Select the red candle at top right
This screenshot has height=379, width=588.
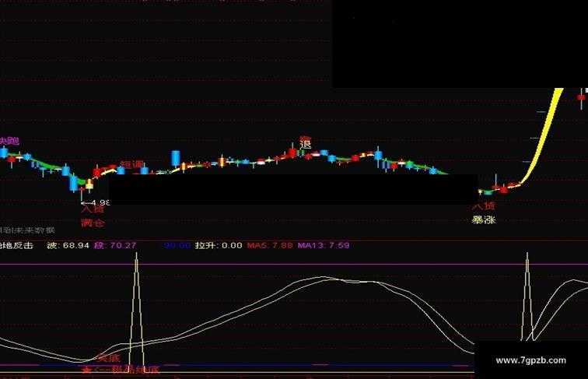pyautogui.click(x=581, y=97)
